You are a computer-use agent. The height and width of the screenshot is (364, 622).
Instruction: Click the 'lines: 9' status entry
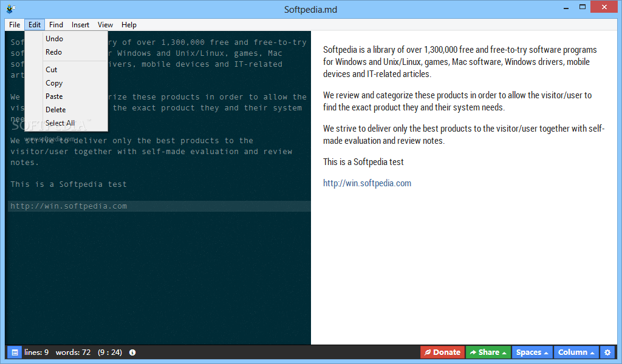tap(36, 352)
